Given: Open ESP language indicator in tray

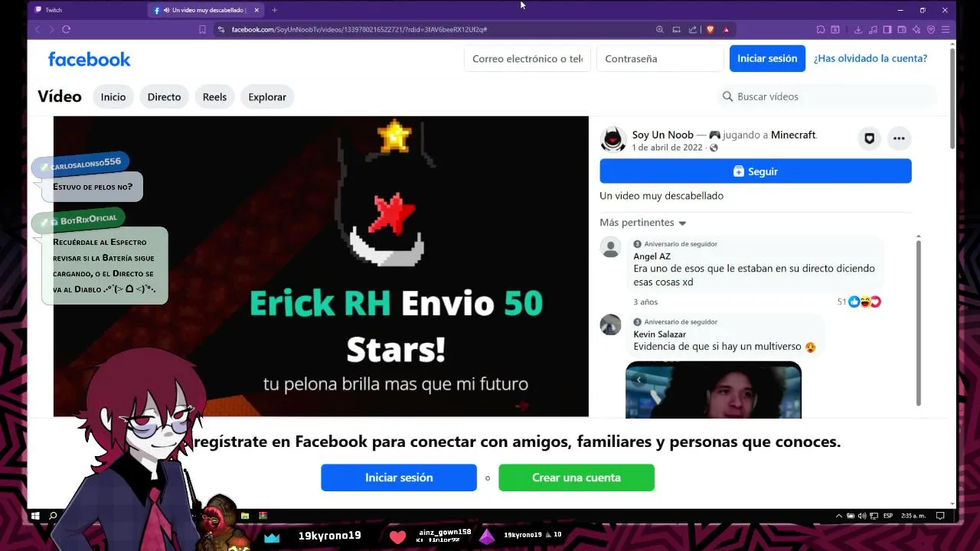Looking at the screenshot, I should 888,516.
